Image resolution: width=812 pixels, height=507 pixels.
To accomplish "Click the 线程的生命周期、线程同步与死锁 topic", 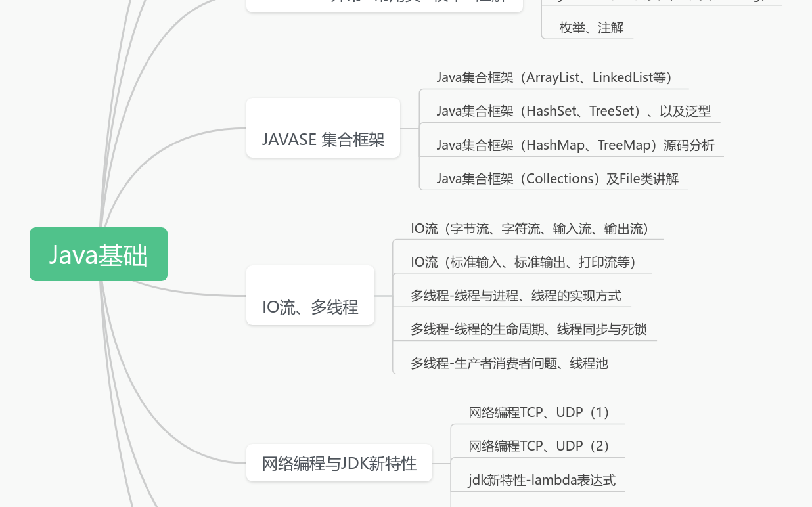I will [528, 329].
